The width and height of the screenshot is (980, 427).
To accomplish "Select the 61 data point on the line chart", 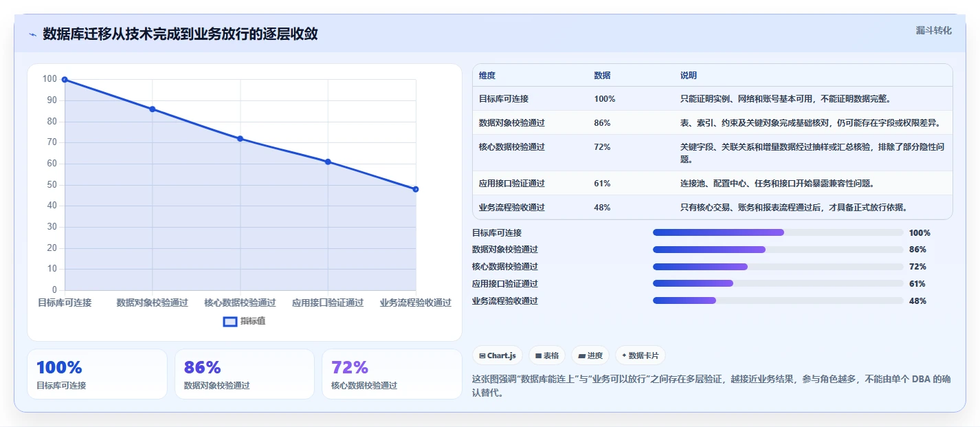I will [x=328, y=162].
